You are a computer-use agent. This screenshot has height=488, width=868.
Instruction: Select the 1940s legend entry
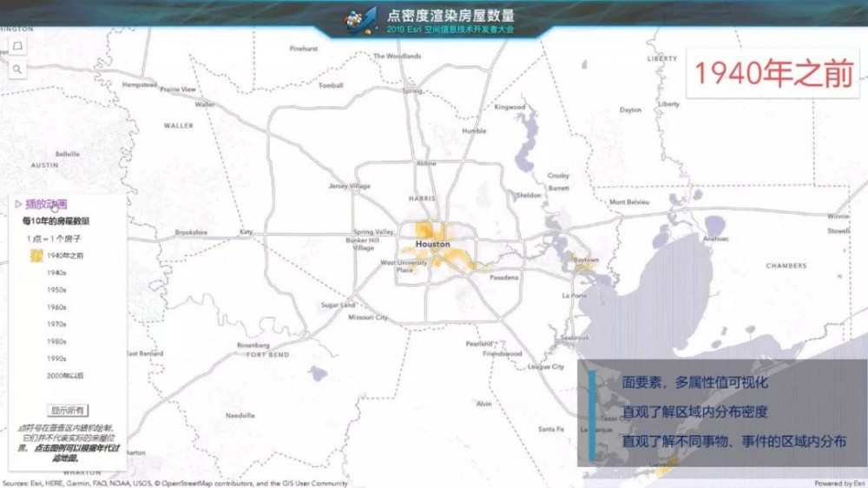pos(56,273)
